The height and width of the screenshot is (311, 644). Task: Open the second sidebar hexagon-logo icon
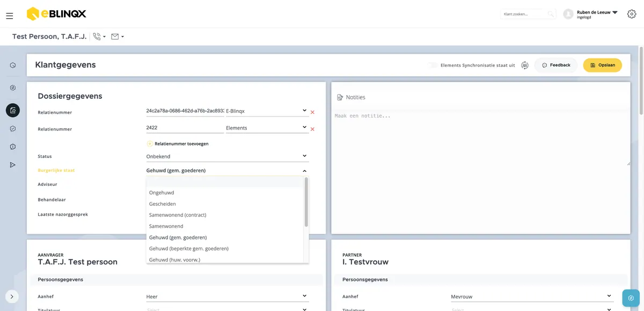[13, 88]
